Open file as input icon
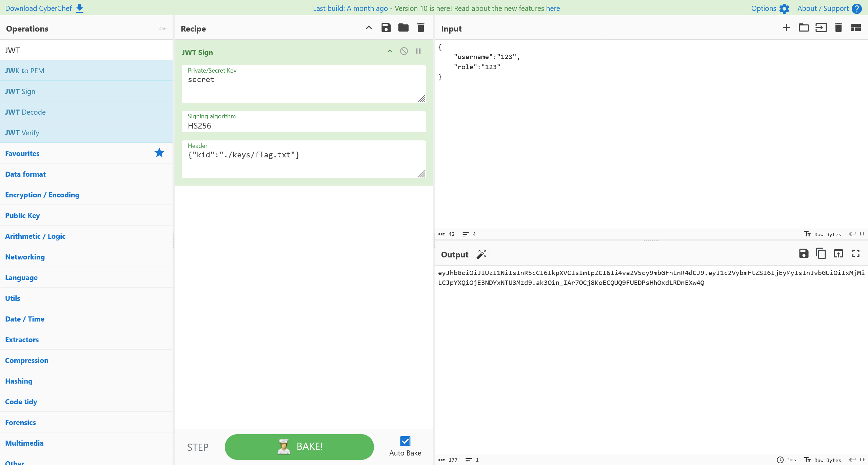This screenshot has width=868, height=465. (x=821, y=28)
